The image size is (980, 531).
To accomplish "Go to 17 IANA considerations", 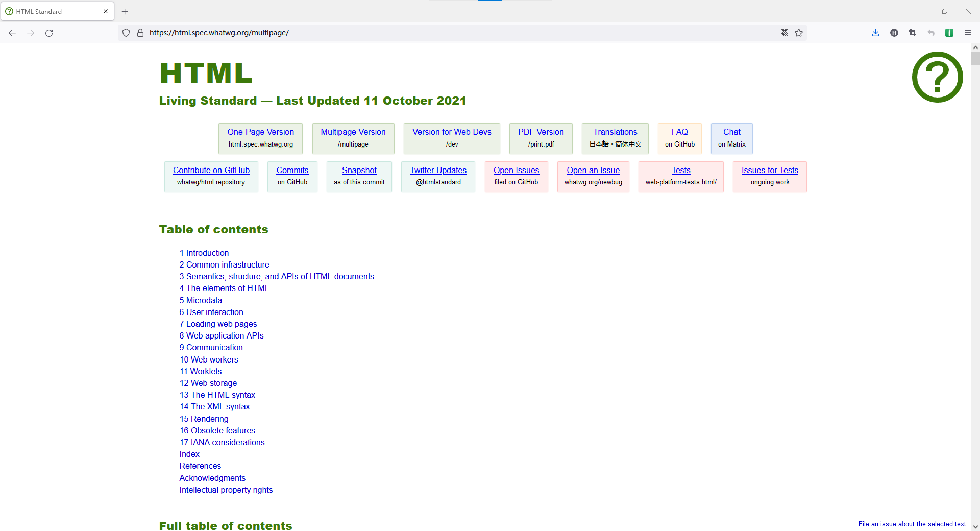I will [x=222, y=442].
